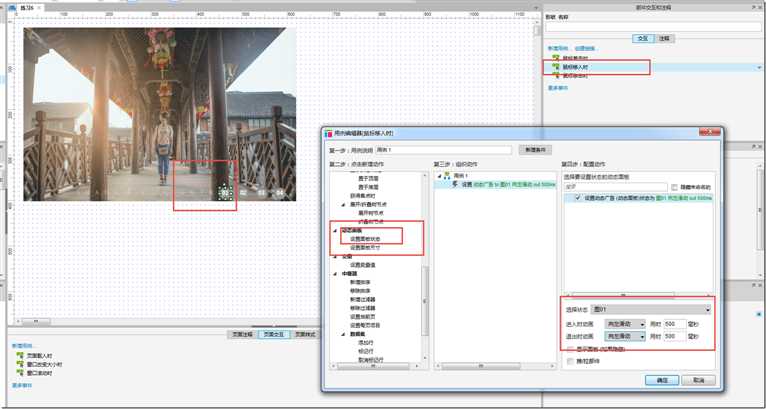Click the 鼠标移入时 event icon
Screen dimensions: 766x409
click(x=555, y=67)
